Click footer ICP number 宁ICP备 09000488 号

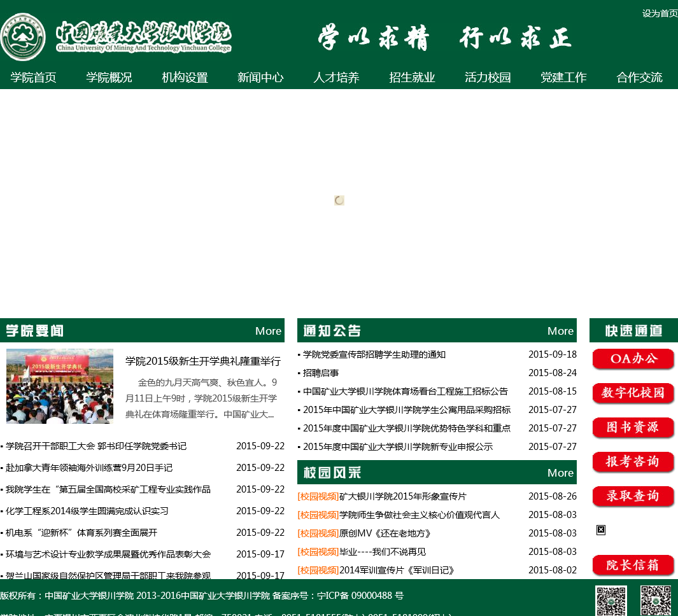click(x=360, y=596)
